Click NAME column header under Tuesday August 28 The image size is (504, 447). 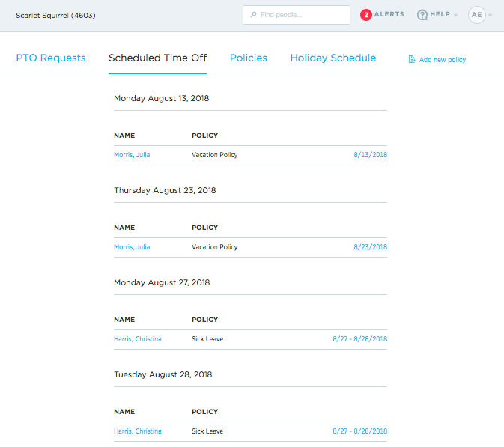[x=124, y=412]
